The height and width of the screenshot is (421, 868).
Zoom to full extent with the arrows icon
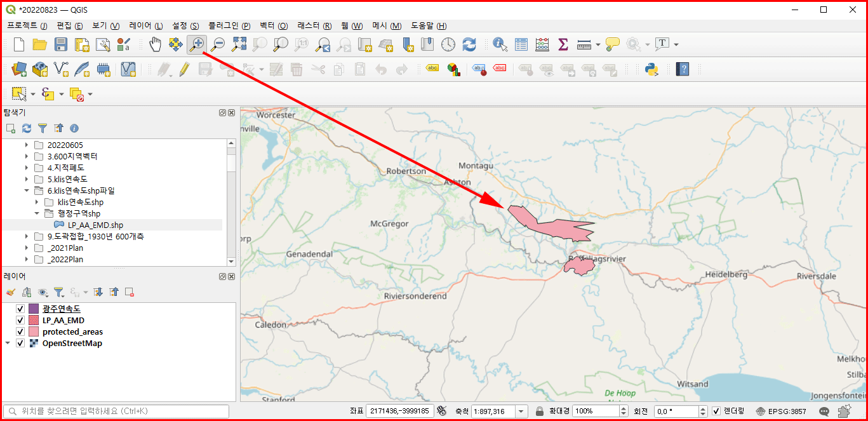point(239,44)
